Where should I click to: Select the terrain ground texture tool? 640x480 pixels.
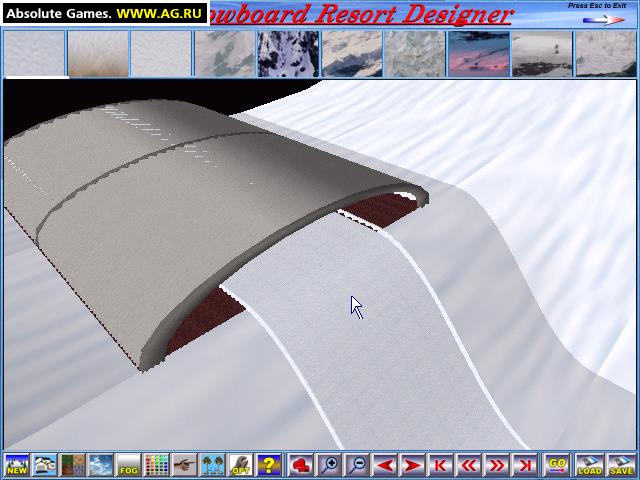pyautogui.click(x=73, y=464)
